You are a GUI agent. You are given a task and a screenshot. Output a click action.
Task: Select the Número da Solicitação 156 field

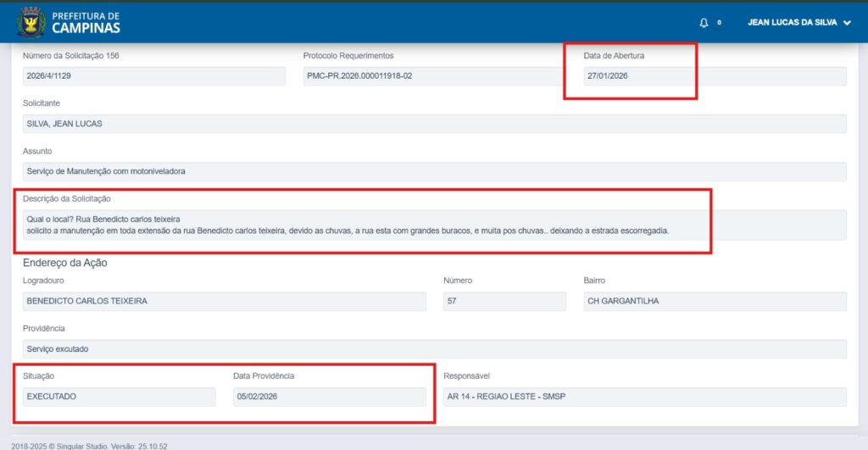(x=154, y=75)
